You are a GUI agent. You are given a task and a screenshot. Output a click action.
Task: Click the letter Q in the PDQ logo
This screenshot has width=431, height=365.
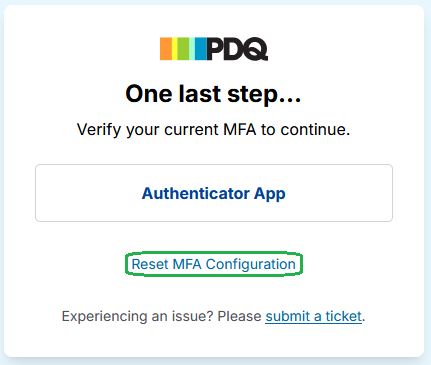click(x=256, y=49)
